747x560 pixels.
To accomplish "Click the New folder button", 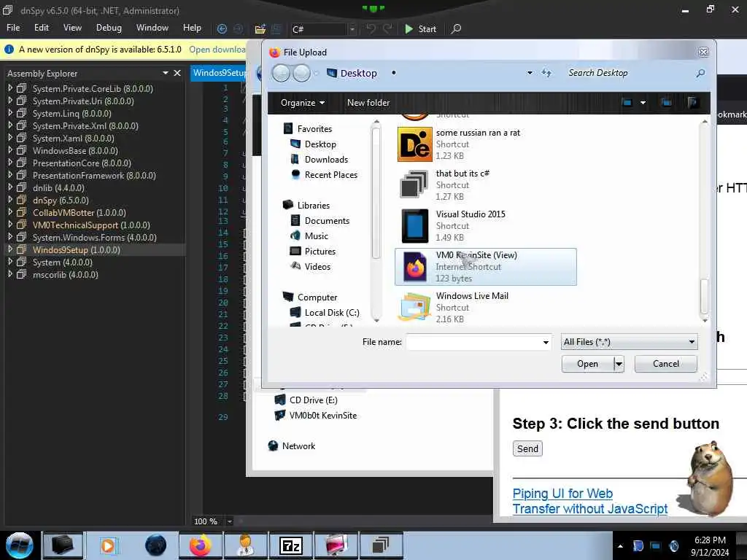I will coord(368,102).
